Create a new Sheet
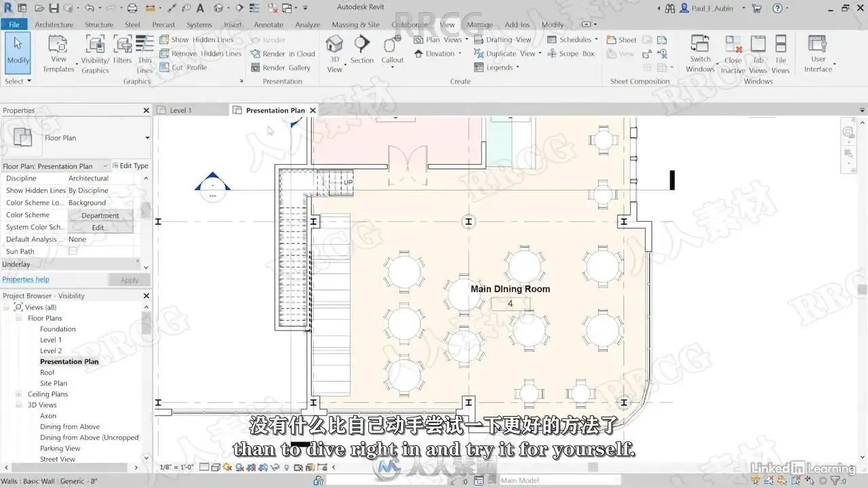 622,39
